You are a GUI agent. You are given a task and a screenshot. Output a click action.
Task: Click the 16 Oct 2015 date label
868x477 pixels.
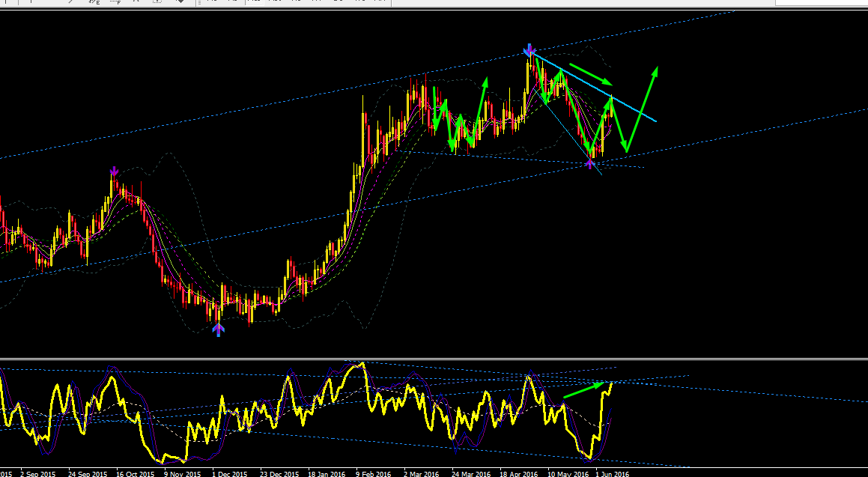point(135,474)
